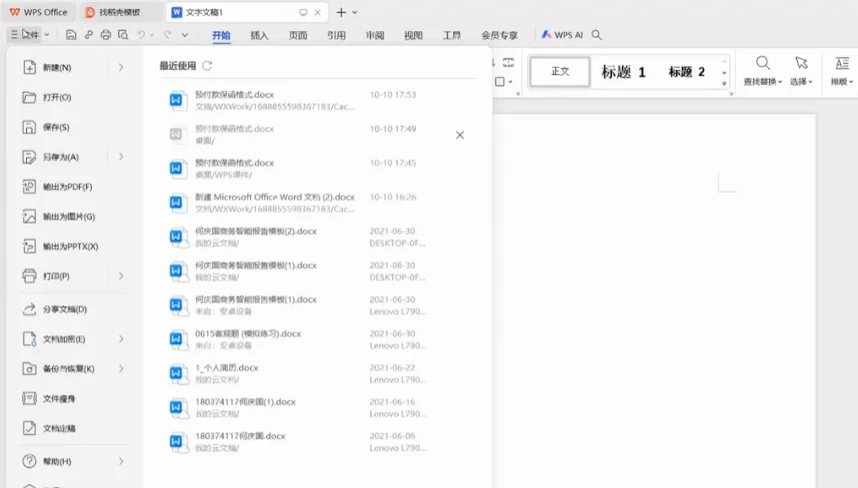Refresh the 最近使用 recent list
Viewport: 858px width, 488px height.
(x=207, y=66)
